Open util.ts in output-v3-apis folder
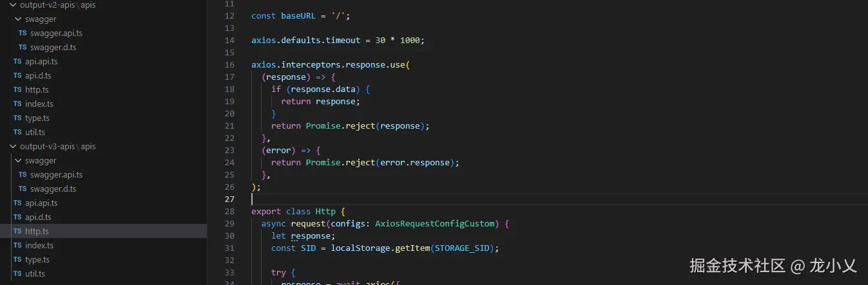The height and width of the screenshot is (285, 868). tap(35, 274)
